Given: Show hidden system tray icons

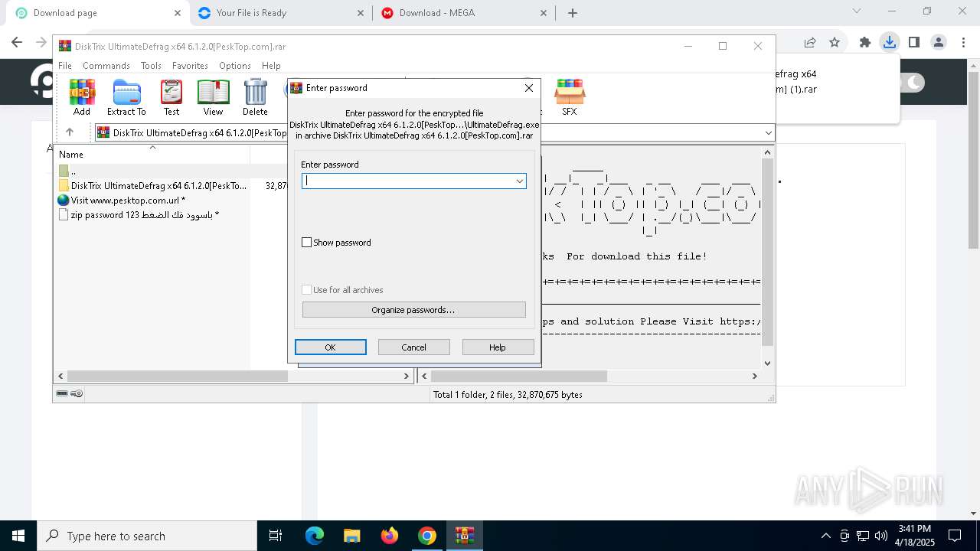Looking at the screenshot, I should click(825, 536).
